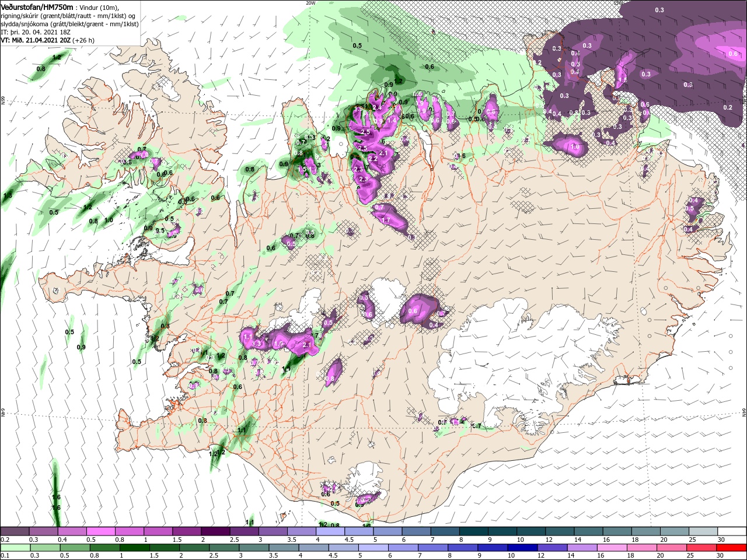Click the Veðurstofan/HM750m map title
The width and height of the screenshot is (747, 560).
pos(36,6)
